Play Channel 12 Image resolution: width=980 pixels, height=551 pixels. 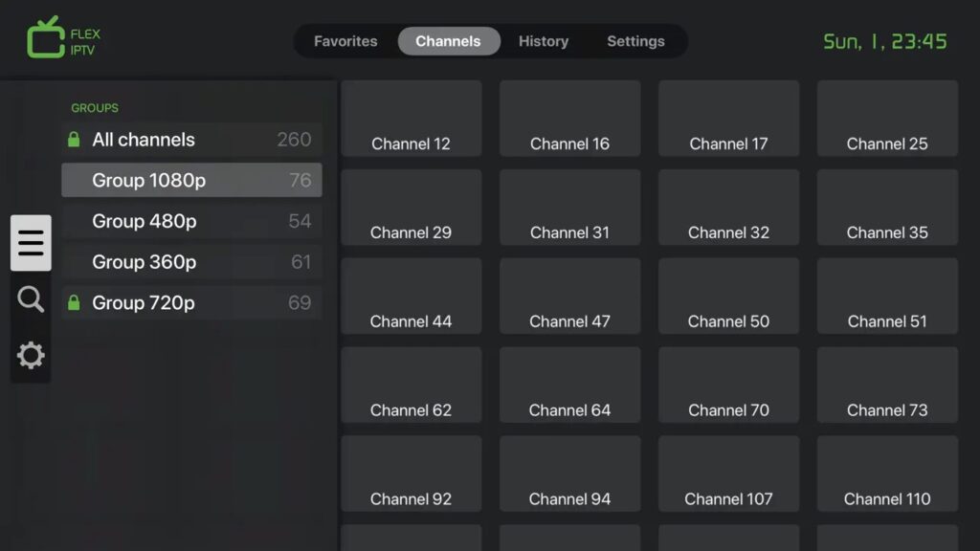click(411, 119)
